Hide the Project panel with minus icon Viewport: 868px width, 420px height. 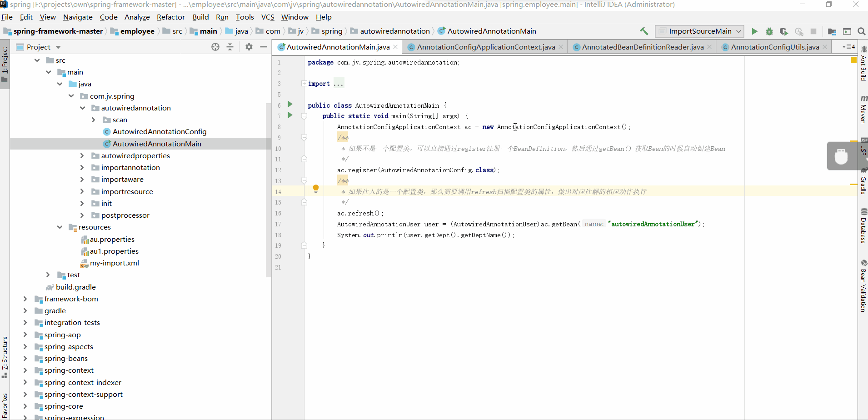pyautogui.click(x=264, y=47)
